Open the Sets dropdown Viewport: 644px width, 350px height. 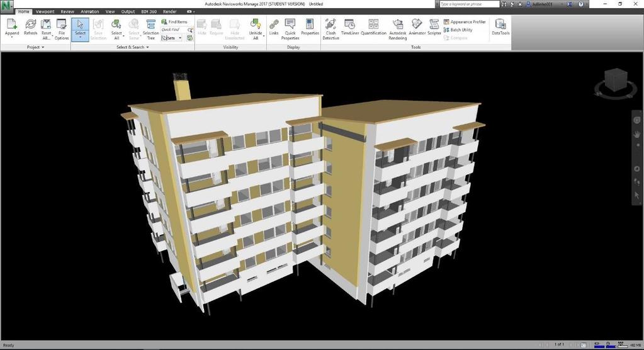click(172, 38)
